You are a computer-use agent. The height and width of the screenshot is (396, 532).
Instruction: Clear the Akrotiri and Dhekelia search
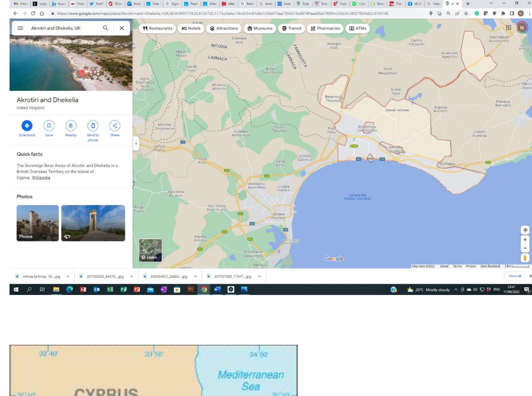coord(122,28)
